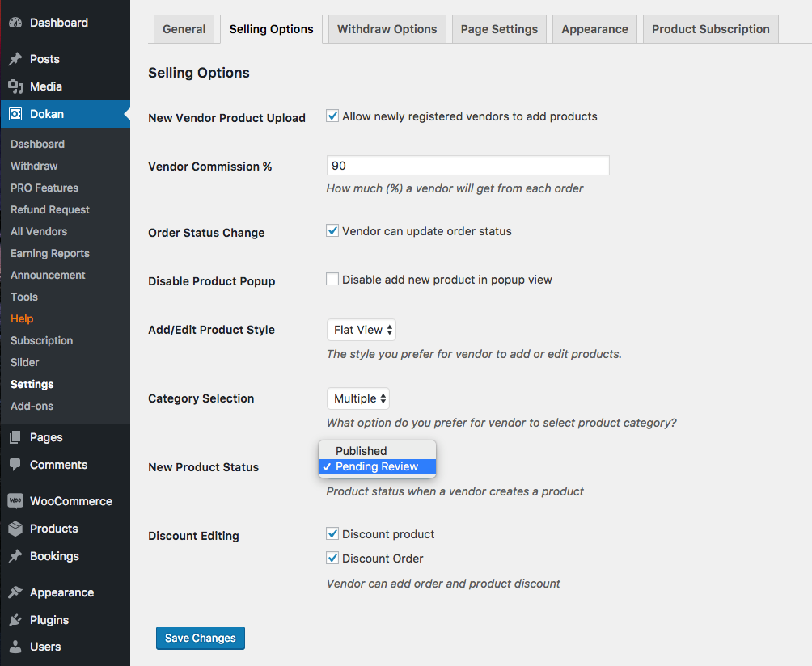This screenshot has width=812, height=666.
Task: Select Pending Review option in dropdown list
Action: 377,466
